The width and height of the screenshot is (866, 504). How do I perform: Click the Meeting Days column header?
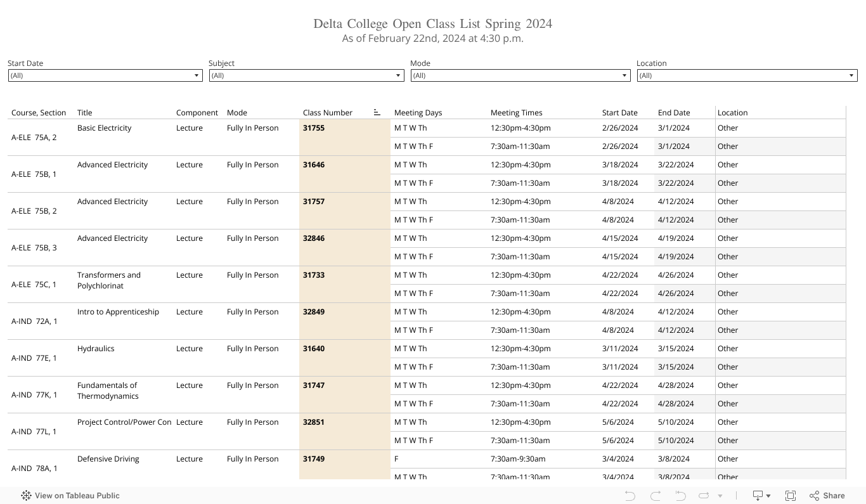tap(418, 112)
